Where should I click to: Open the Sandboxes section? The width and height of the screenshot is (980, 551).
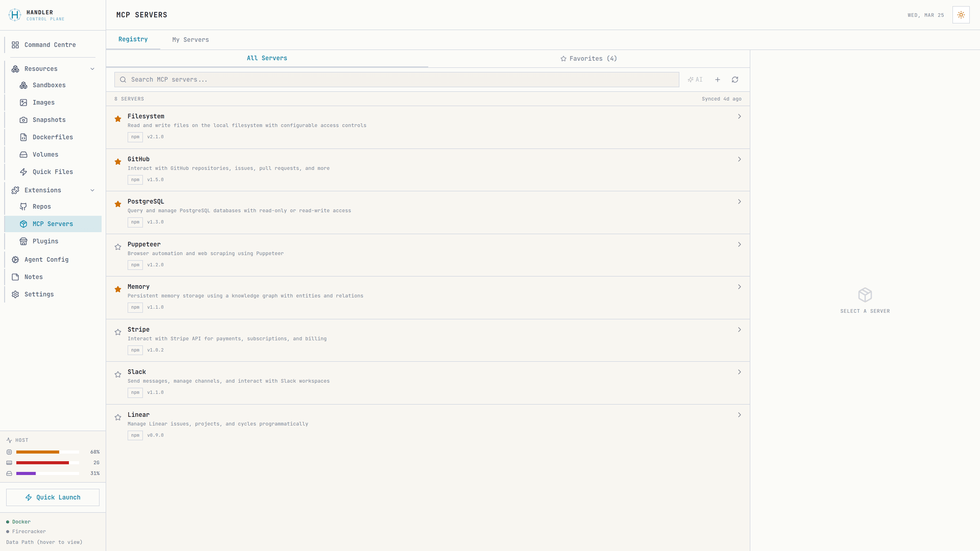coord(49,85)
